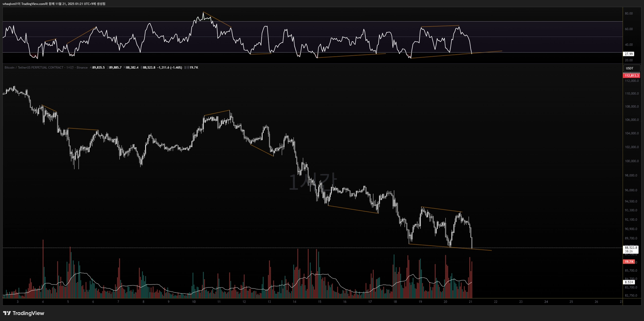Click the date label 10 on time axis
Image resolution: width=644 pixels, height=321 pixels.
194,302
